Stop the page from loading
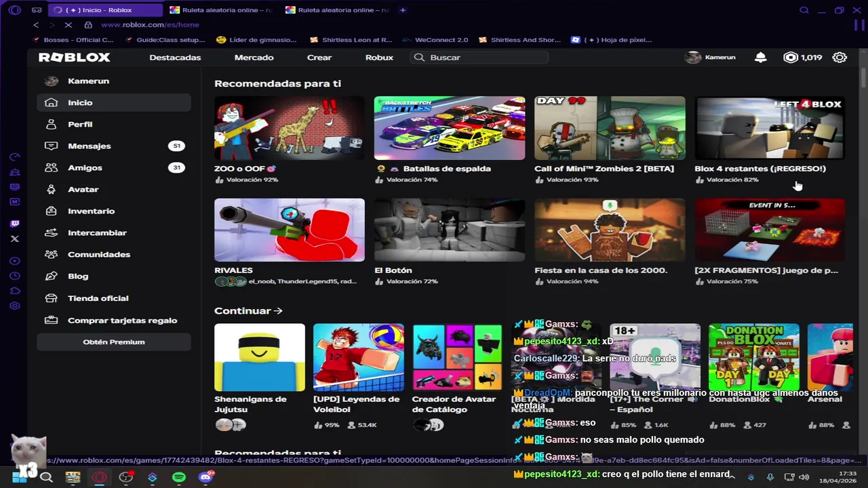The height and width of the screenshot is (488, 868). click(x=68, y=25)
